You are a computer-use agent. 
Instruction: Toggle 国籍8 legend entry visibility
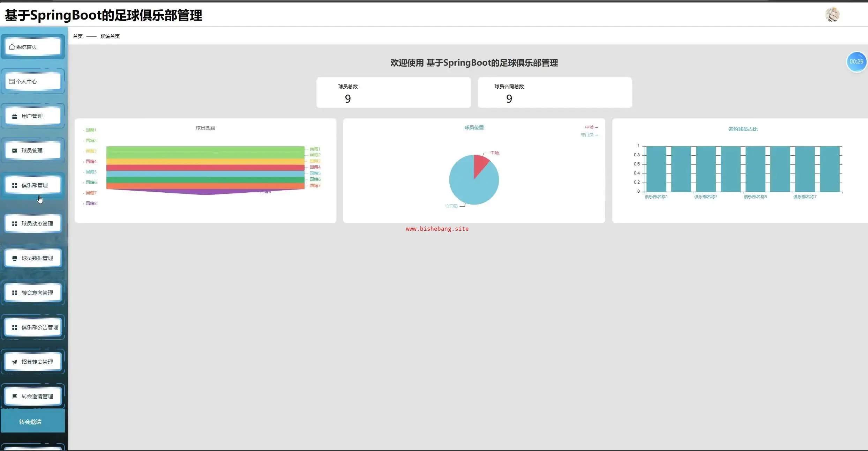[x=91, y=203]
